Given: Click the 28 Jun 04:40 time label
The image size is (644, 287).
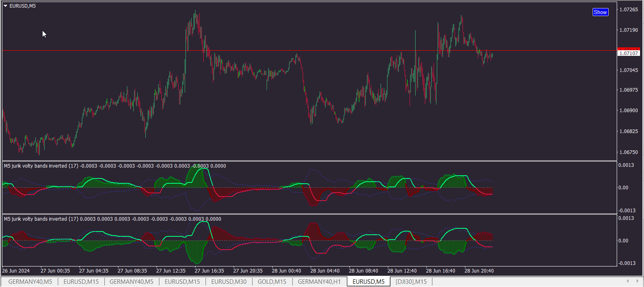Looking at the screenshot, I should pyautogui.click(x=325, y=271).
